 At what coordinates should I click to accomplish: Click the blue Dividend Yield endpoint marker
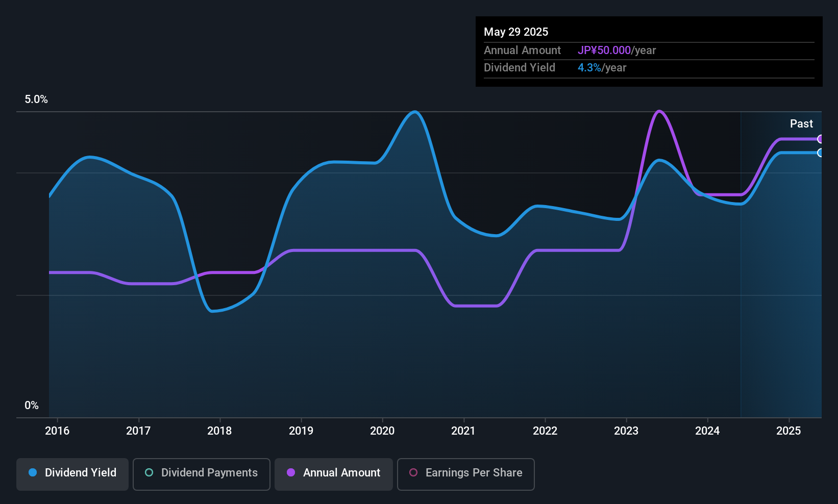point(820,153)
